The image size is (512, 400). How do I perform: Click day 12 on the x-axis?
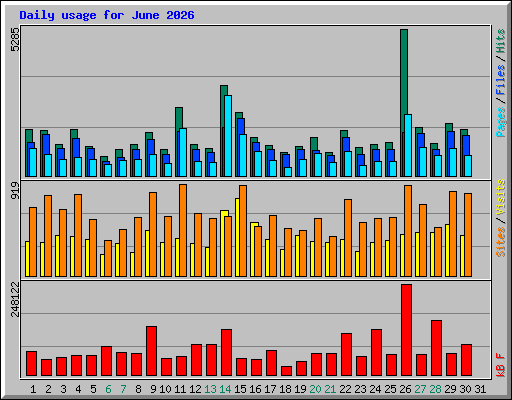(195, 389)
